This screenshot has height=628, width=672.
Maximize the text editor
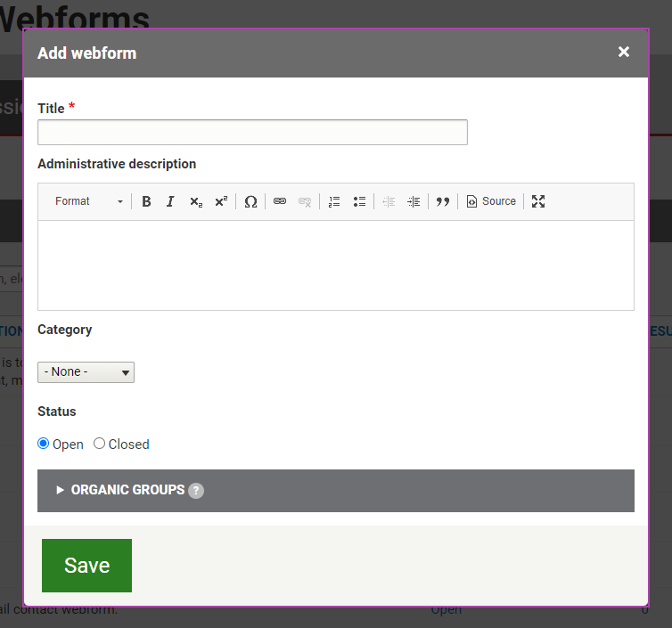coord(538,201)
